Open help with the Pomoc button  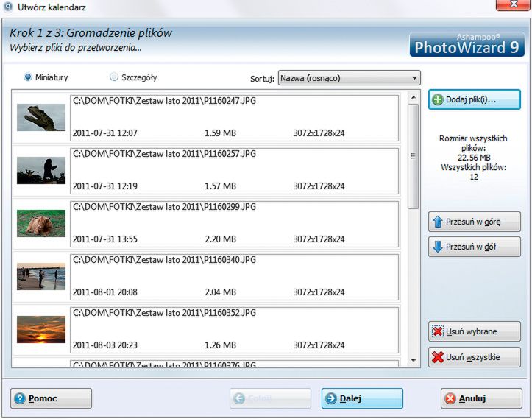pyautogui.click(x=51, y=398)
